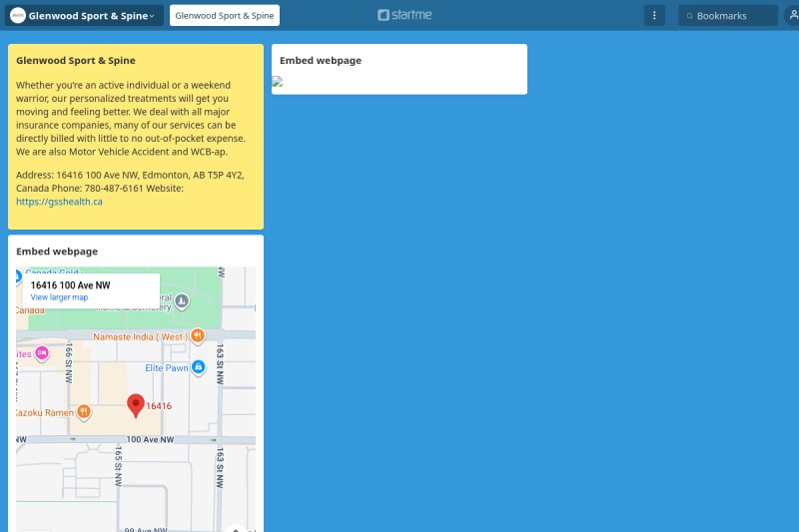The height and width of the screenshot is (532, 799).
Task: Click the Glenwood Sport & Spine round avatar
Action: (18, 15)
